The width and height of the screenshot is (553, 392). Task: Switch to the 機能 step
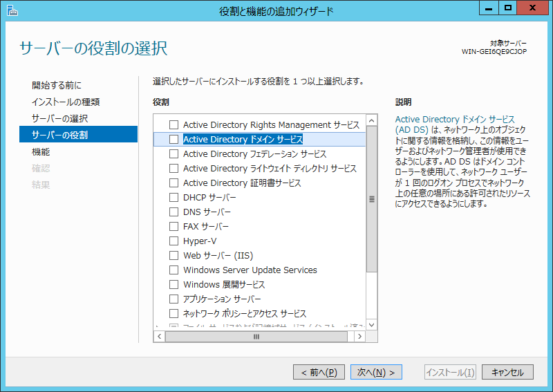click(x=41, y=151)
